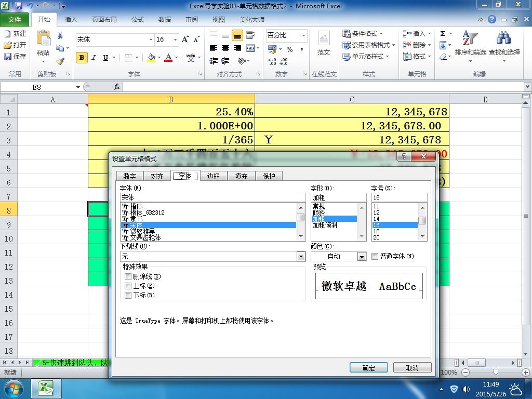The width and height of the screenshot is (532, 399).
Task: Apply comma style format
Action: tap(301, 49)
